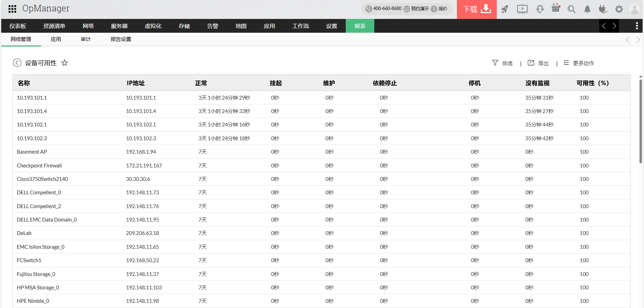Click the sub-tab scroll right chevron
Screen dimensions: 644x308
point(638,40)
